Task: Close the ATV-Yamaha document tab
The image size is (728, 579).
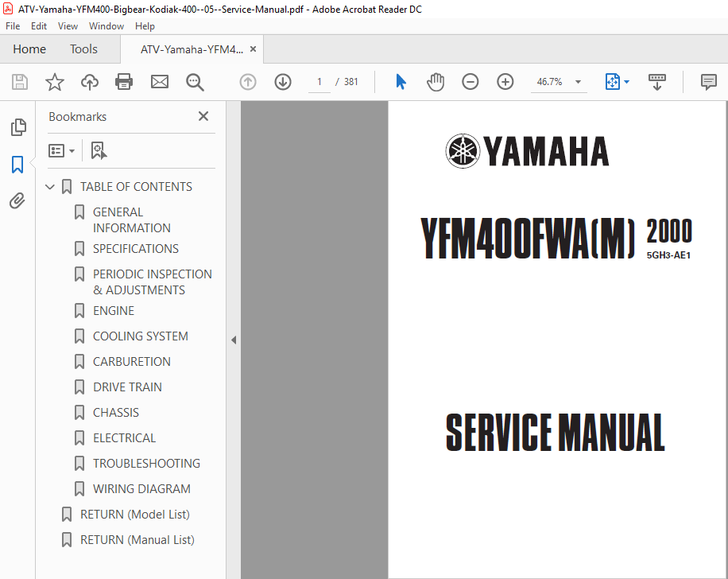Action: (x=253, y=49)
